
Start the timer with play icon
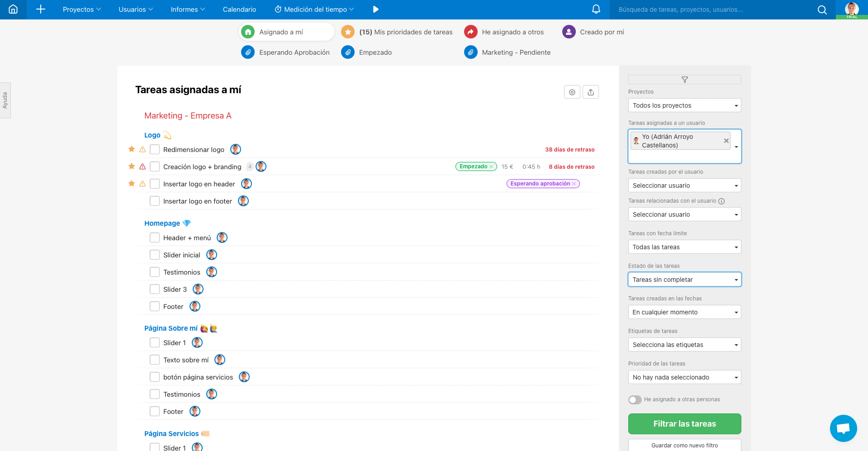tap(375, 9)
